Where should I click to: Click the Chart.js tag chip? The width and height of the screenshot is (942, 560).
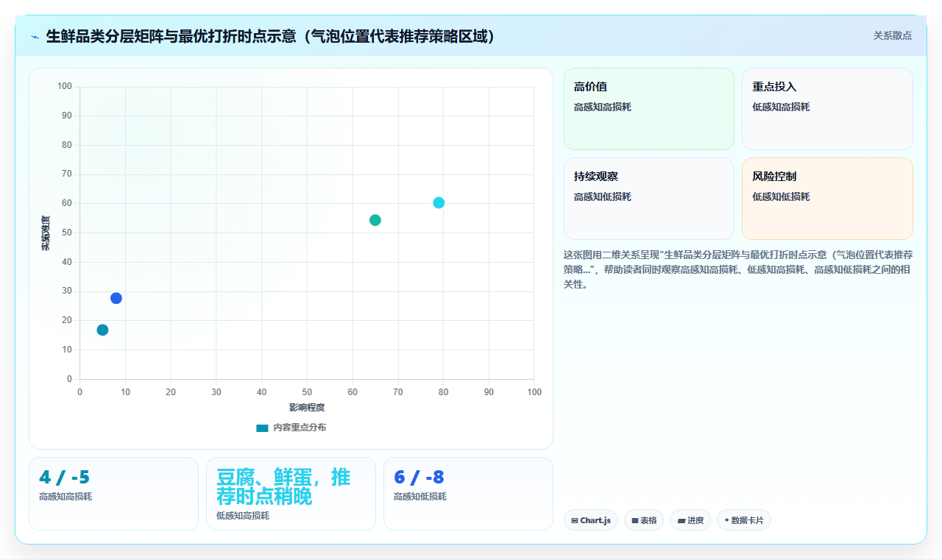point(591,520)
